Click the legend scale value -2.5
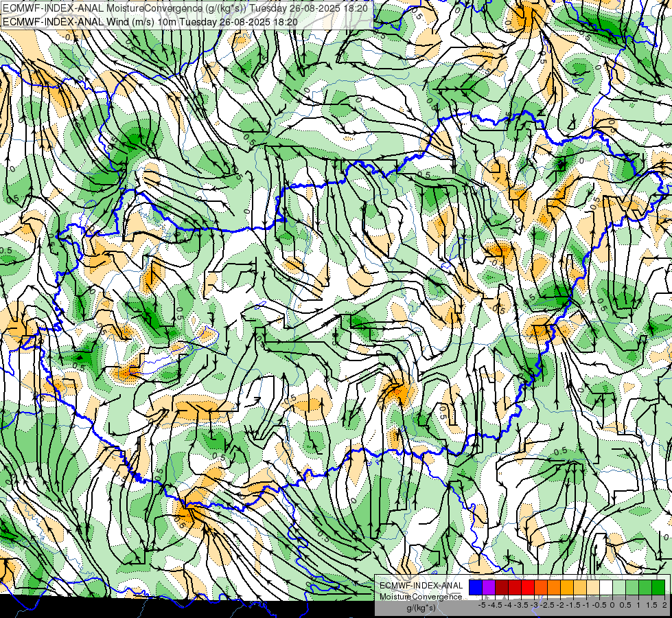This screenshot has width=672, height=618. pyautogui.click(x=547, y=605)
